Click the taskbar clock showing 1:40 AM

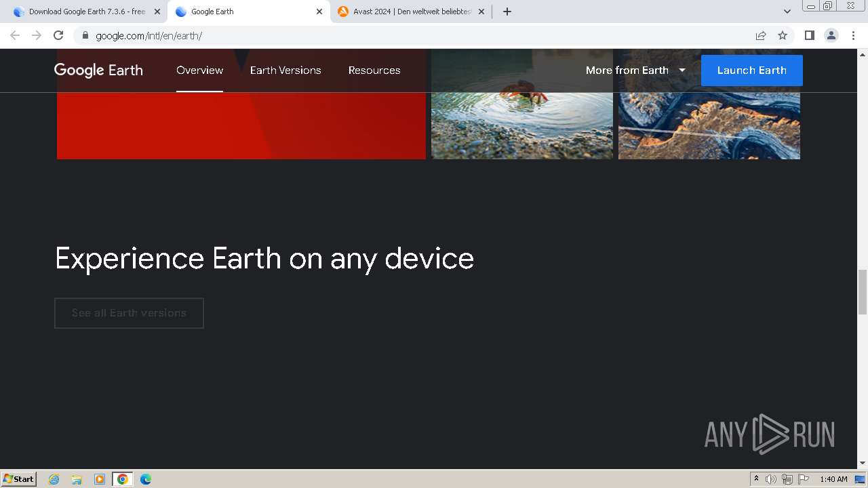click(x=833, y=479)
